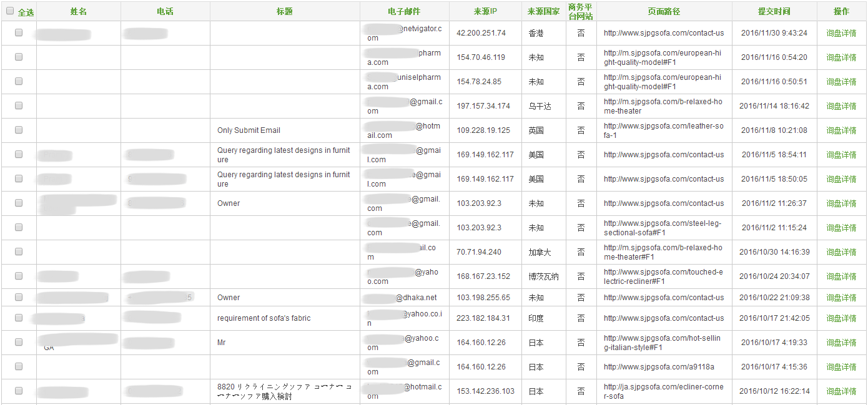Click the 提交时间 column header
This screenshot has height=405, width=868.
point(774,11)
